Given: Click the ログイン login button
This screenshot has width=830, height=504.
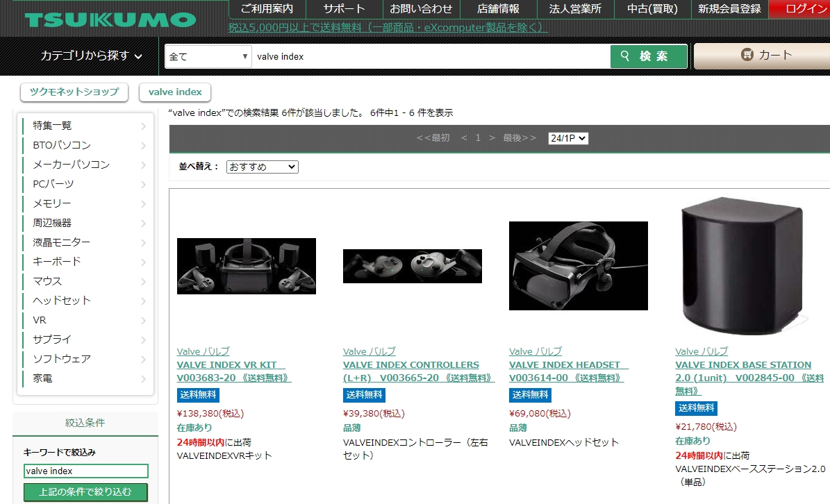Looking at the screenshot, I should point(799,9).
